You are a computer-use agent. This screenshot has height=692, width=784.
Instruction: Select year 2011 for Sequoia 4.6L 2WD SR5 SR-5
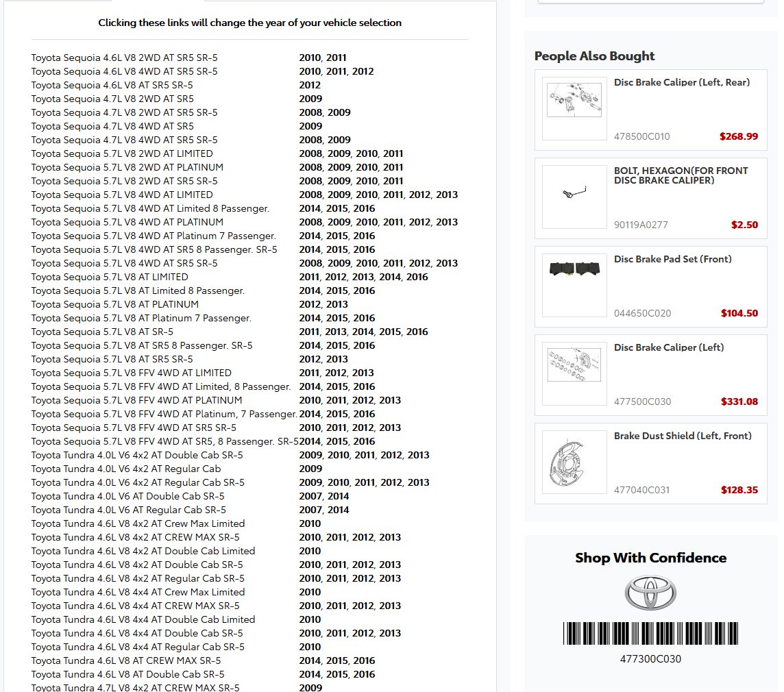click(x=336, y=58)
